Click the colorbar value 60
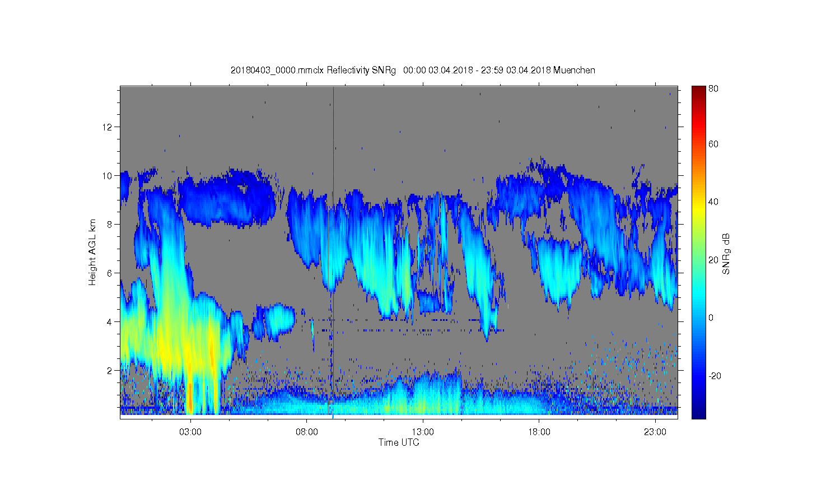Viewport: 840px width, 504px height. click(713, 144)
